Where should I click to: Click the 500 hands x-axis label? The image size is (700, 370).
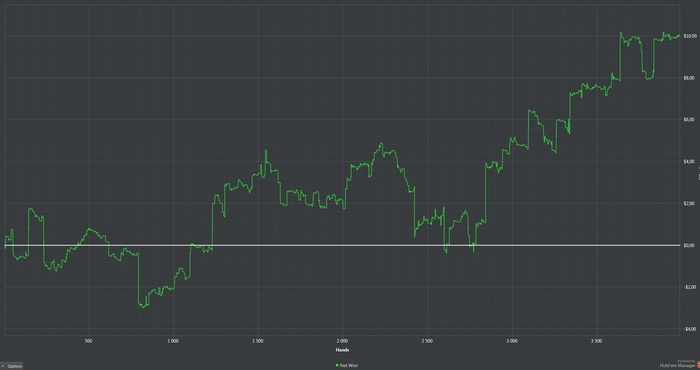coord(88,341)
